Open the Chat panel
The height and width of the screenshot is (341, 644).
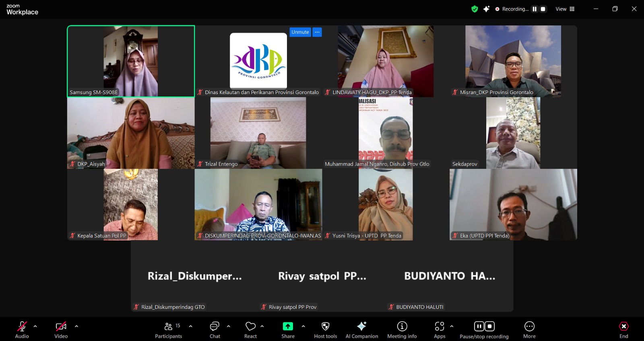[x=215, y=330]
